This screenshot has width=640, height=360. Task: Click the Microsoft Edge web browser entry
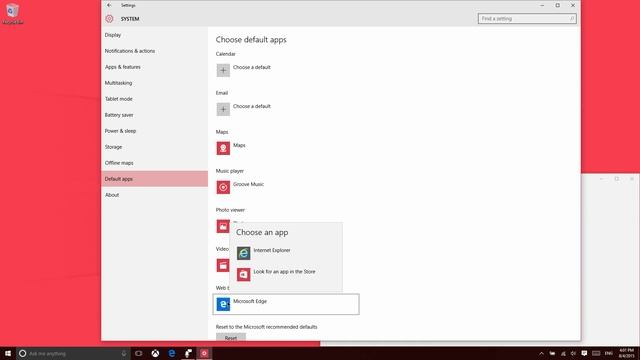click(x=286, y=304)
